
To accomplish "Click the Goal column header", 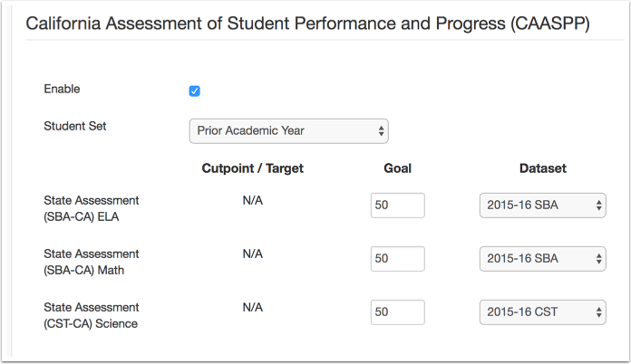I will 397,168.
